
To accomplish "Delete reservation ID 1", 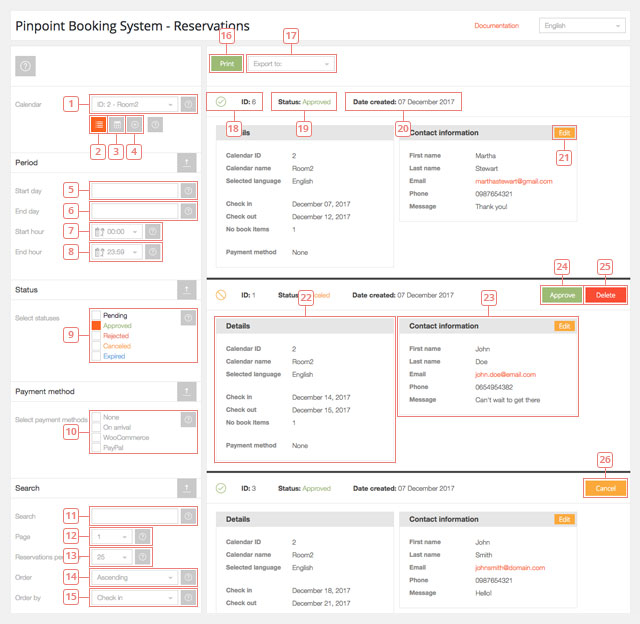I will (605, 295).
